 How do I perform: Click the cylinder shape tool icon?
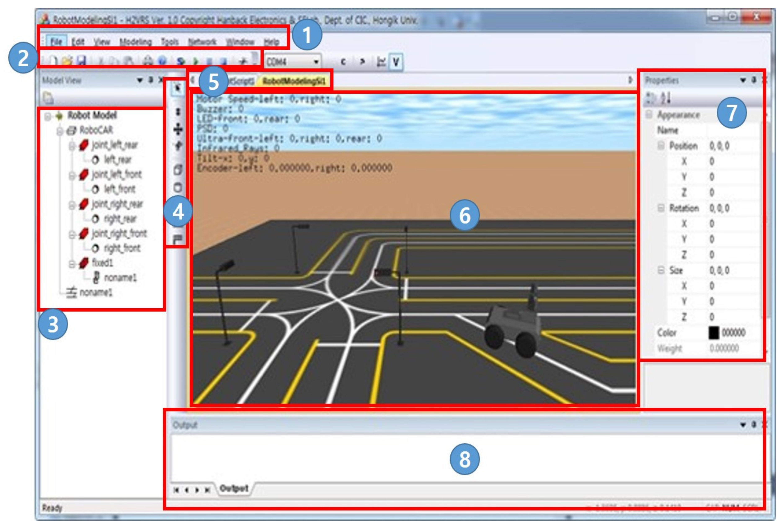coord(178,187)
